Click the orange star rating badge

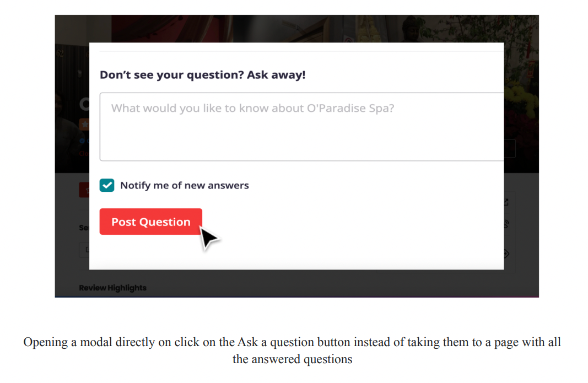coord(84,124)
